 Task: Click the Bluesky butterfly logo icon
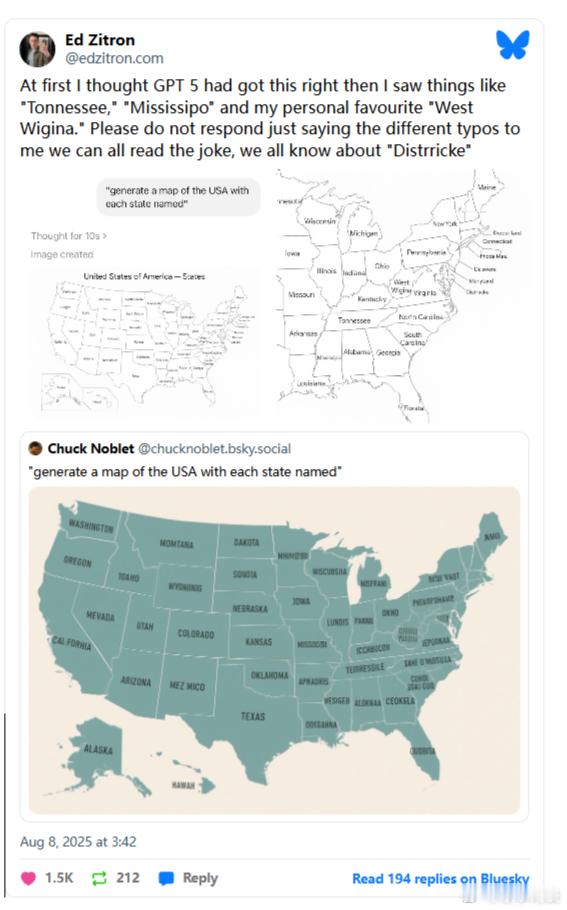pos(512,45)
